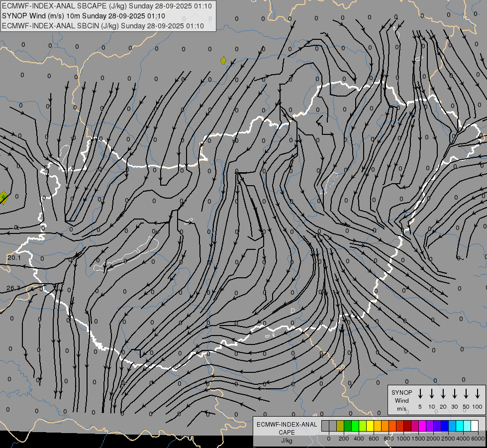Viewport: 487px width, 448px height.
Task: Pick the dark green swatch in CAPE legend
Action: pos(348,426)
